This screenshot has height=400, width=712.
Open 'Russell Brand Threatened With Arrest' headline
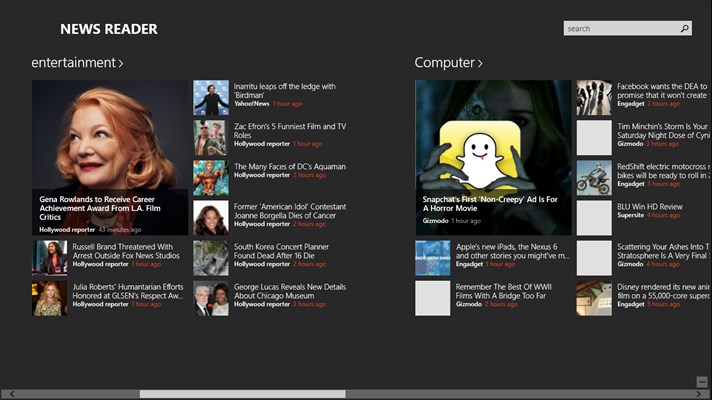(126, 251)
